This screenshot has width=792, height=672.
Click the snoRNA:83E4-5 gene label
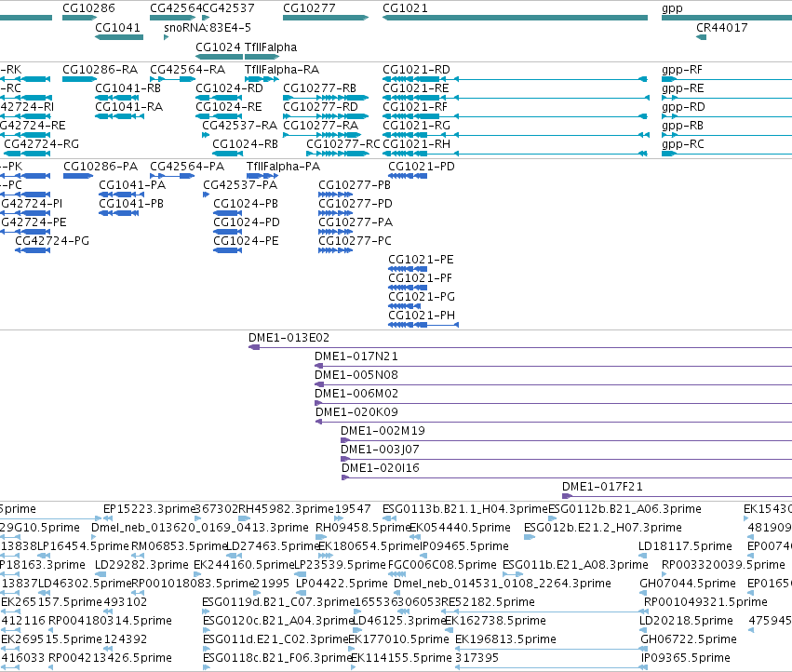(208, 28)
